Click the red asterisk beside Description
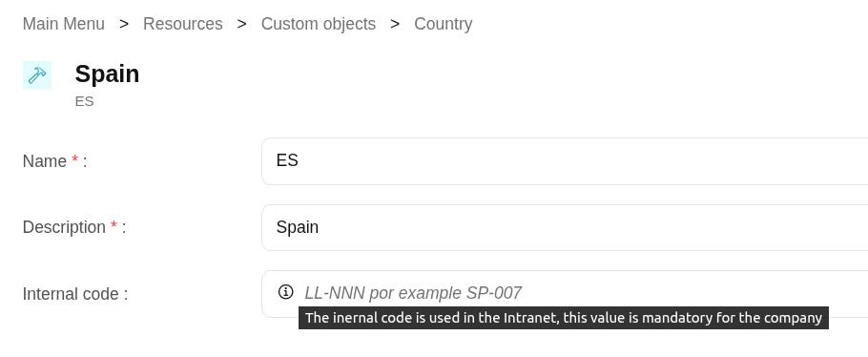Screen dimensions: 868x357 click(114, 225)
